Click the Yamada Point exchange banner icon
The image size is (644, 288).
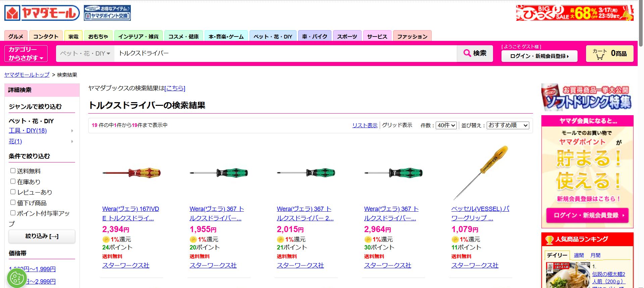[107, 13]
